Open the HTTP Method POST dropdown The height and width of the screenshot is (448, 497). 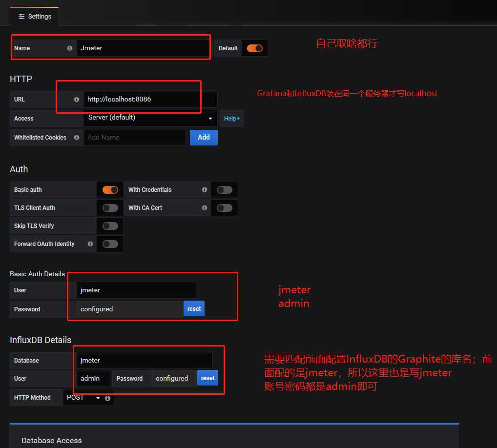pyautogui.click(x=83, y=398)
